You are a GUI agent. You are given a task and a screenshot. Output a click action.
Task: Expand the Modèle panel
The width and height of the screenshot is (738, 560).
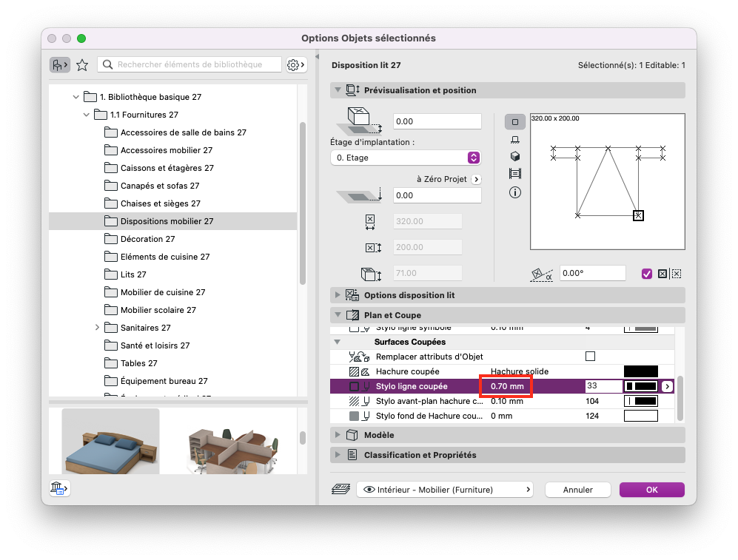(338, 435)
